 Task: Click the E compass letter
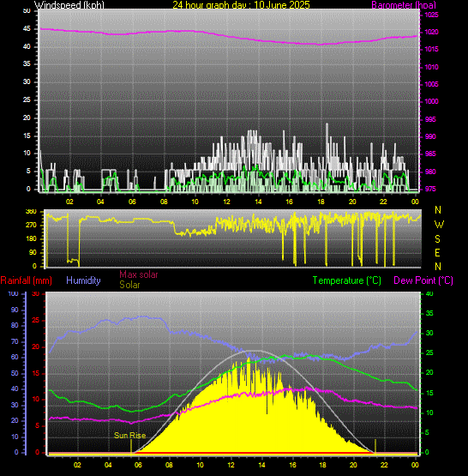point(437,252)
